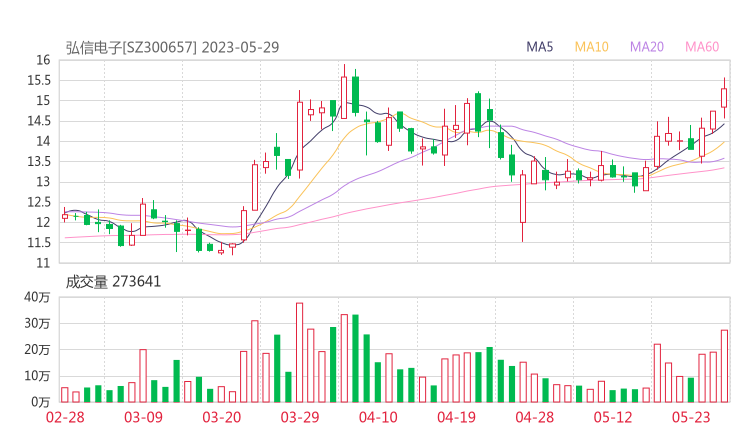Screen dimensions: 740x440
Task: Click the 15.5 price axis label
Action: 39,80
